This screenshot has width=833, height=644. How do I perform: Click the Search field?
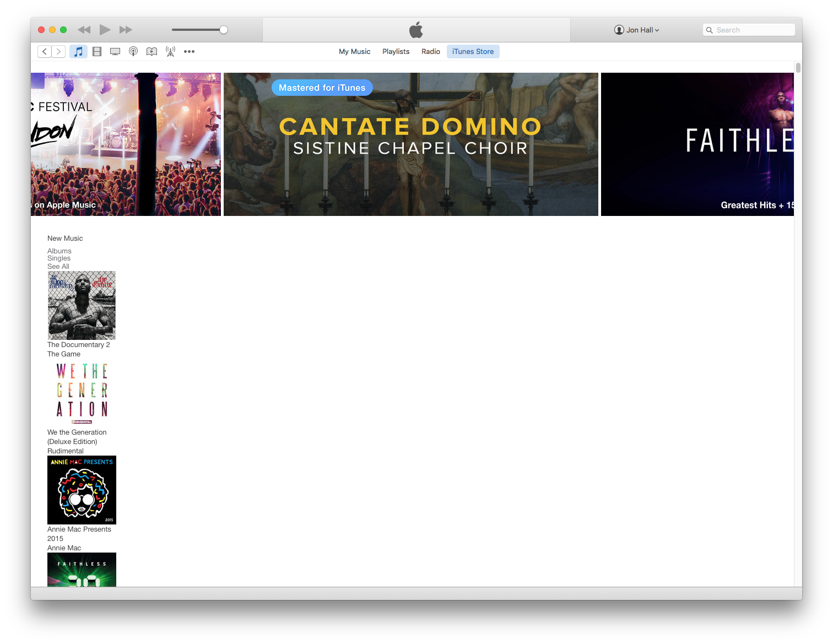(x=749, y=30)
